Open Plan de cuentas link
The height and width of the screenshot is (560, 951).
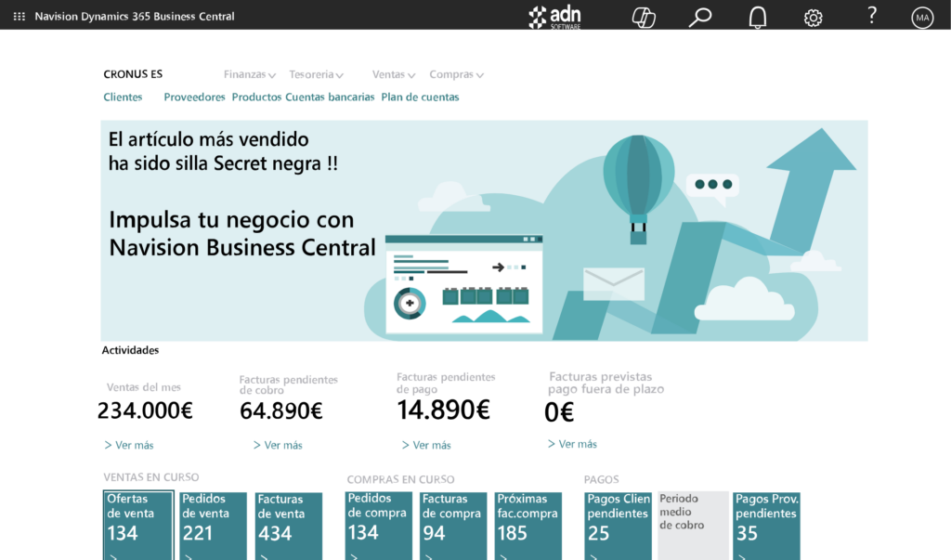pyautogui.click(x=420, y=98)
